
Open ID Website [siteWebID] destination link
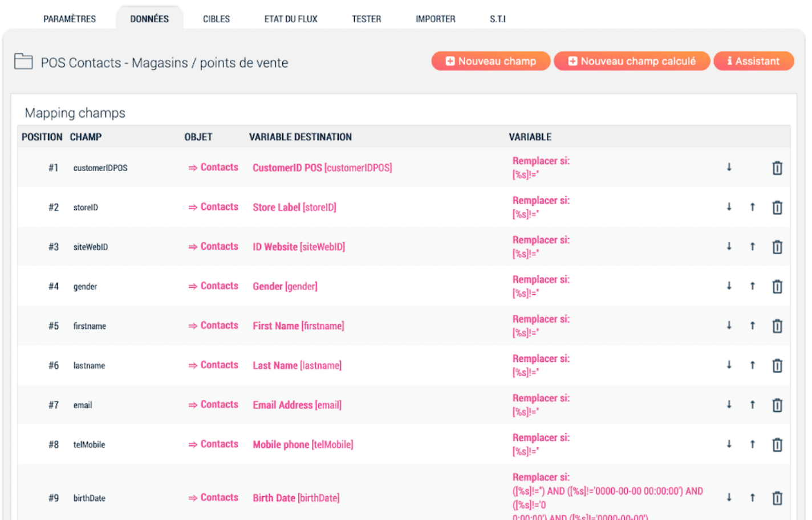(299, 247)
